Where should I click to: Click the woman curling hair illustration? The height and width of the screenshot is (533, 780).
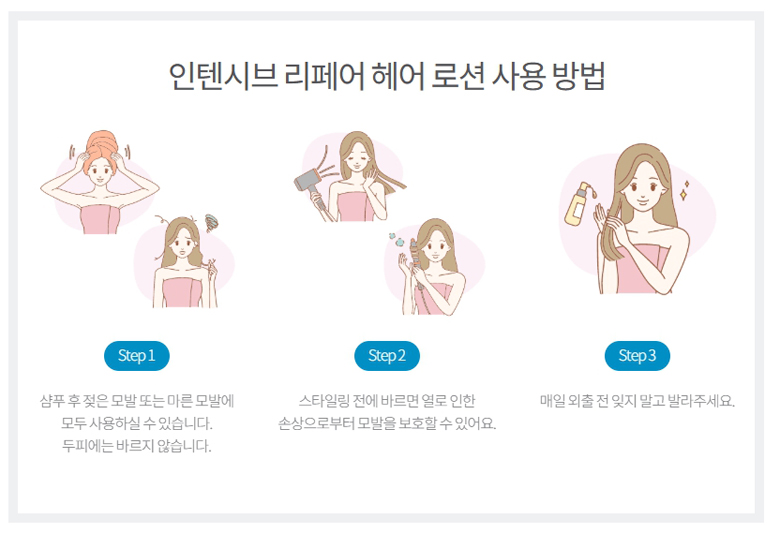pyautogui.click(x=434, y=268)
